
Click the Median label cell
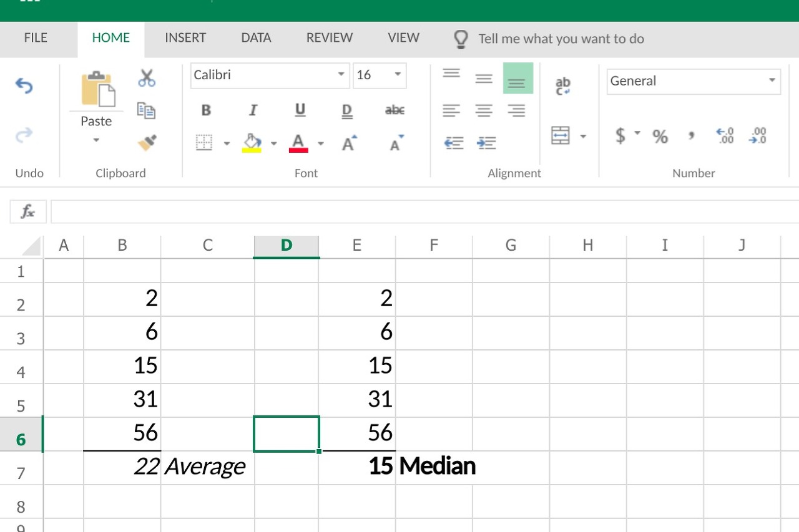pos(434,467)
